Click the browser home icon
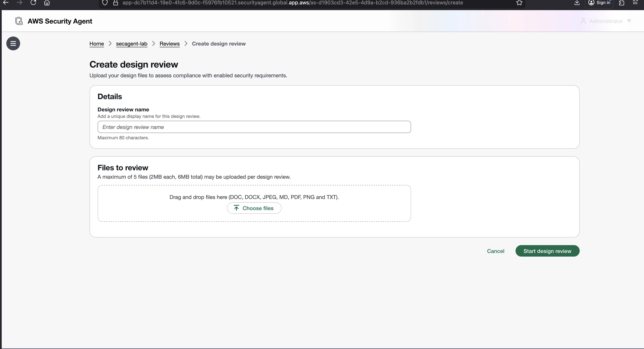Screen dimensions: 644x349 47,3
